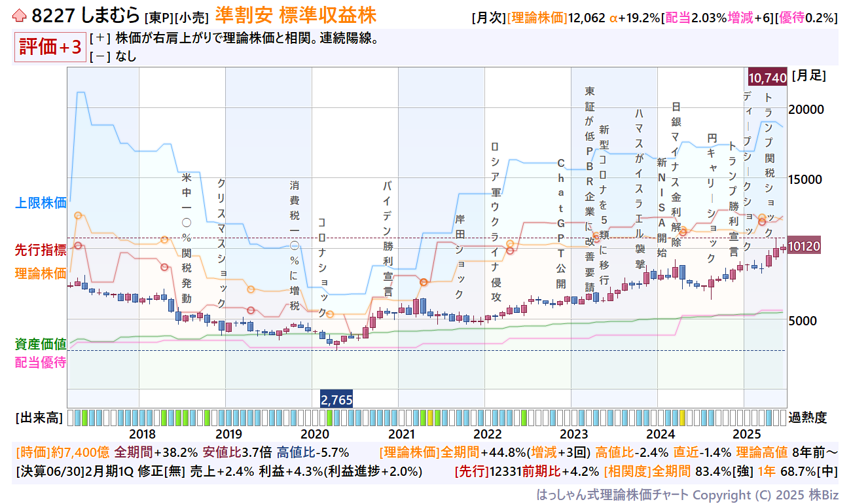Click the 評価+3 rating box

click(x=50, y=47)
